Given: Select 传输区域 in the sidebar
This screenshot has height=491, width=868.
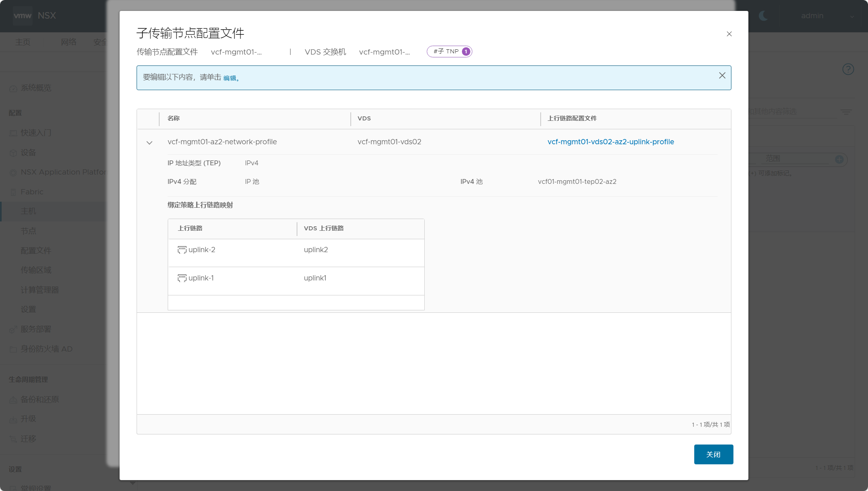Looking at the screenshot, I should pos(36,270).
